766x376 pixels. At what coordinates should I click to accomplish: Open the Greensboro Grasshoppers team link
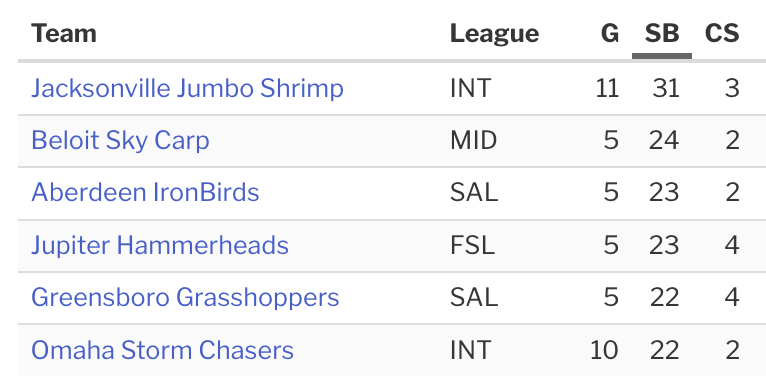185,297
